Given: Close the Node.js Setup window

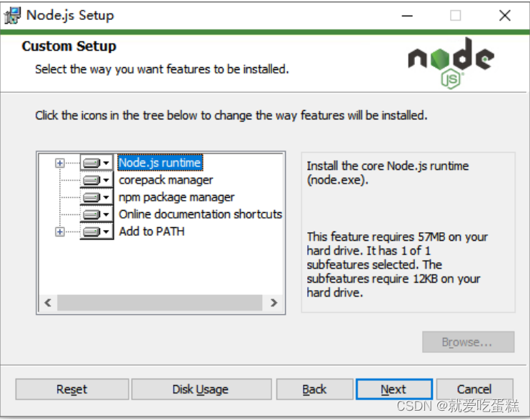Looking at the screenshot, I should tap(505, 16).
